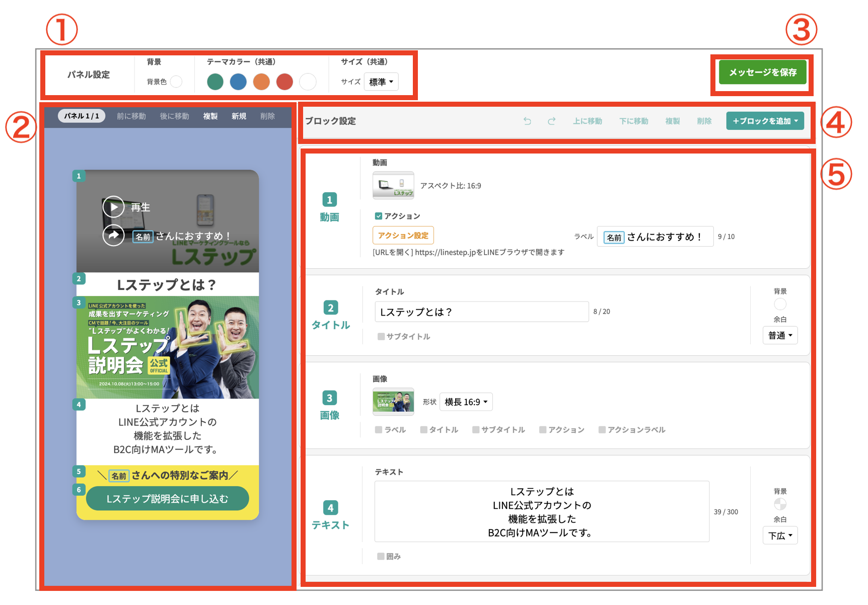Click preview marker 5 beside 特別なご案内
868x605 pixels.
79,472
